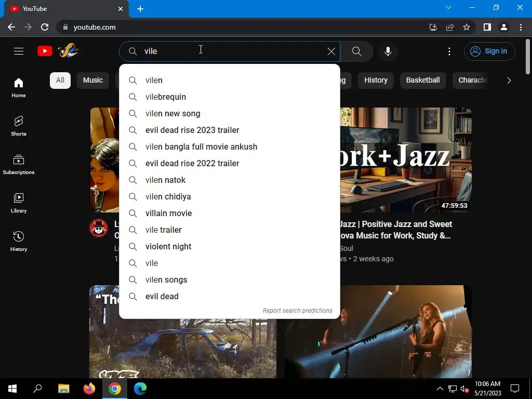
Task: Select the All filter chip
Action: point(60,81)
